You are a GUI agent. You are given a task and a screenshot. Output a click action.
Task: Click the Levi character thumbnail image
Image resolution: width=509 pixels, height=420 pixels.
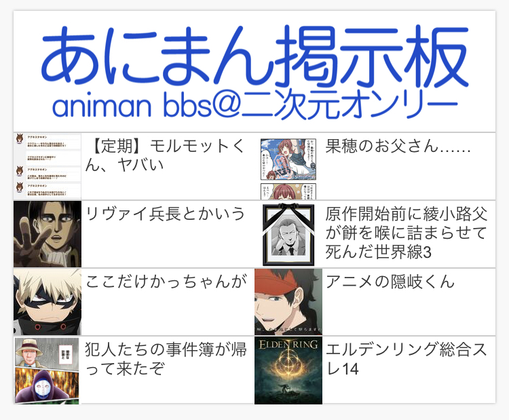tap(48, 233)
